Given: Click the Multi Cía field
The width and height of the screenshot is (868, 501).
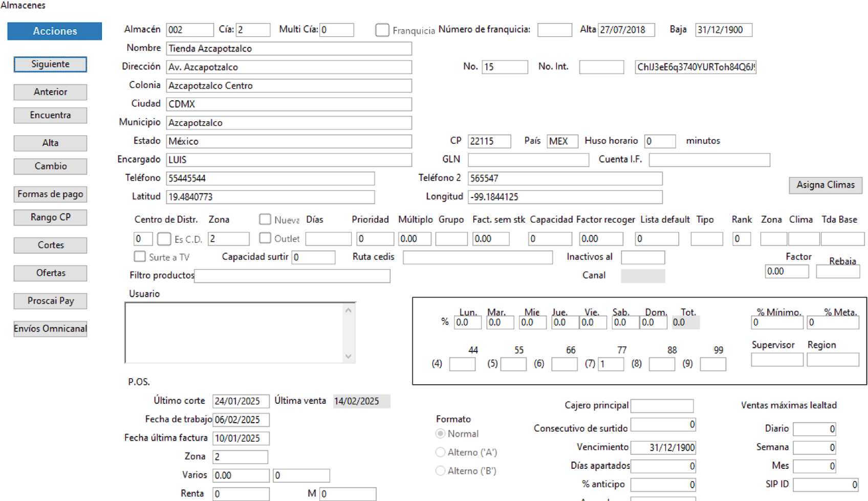Looking at the screenshot, I should [x=337, y=30].
